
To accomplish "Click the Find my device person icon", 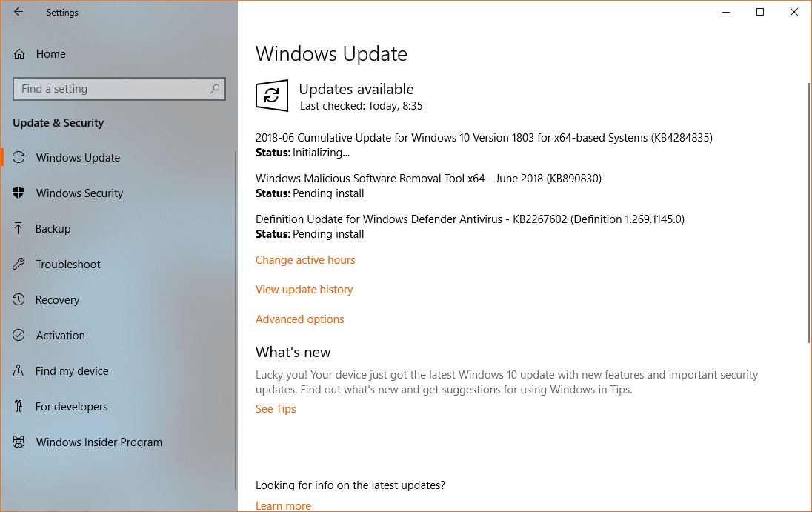I will [19, 370].
